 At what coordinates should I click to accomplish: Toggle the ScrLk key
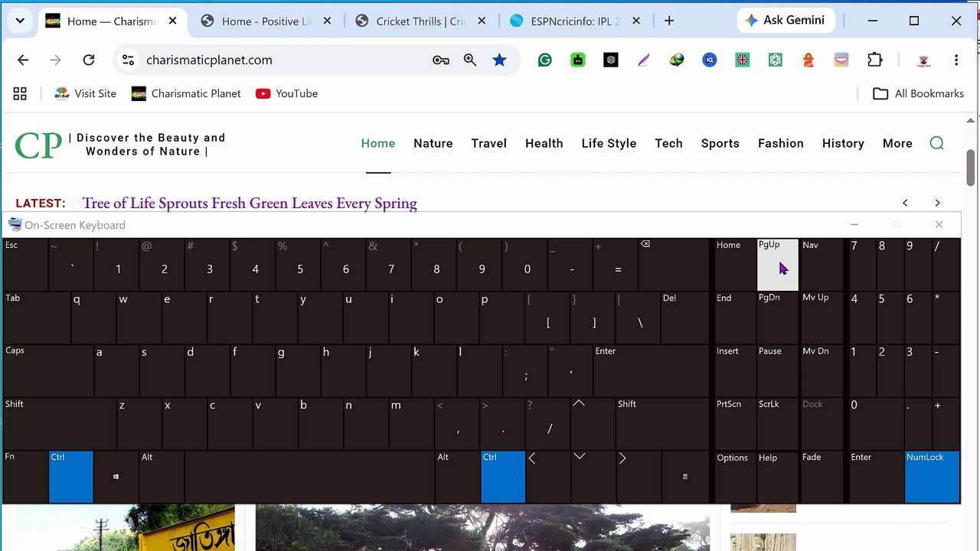777,424
